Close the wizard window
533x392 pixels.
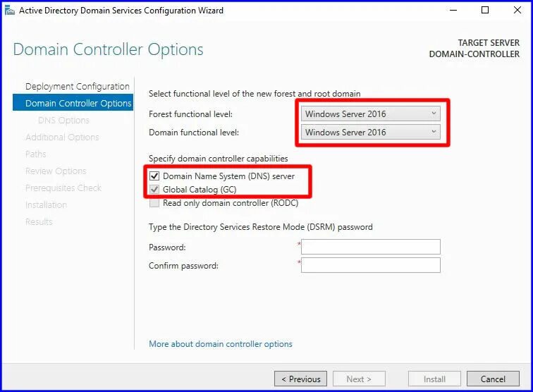pyautogui.click(x=517, y=10)
